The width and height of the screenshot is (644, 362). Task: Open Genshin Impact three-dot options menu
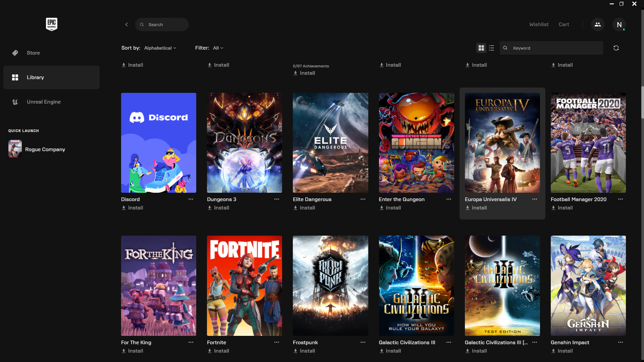tap(620, 342)
